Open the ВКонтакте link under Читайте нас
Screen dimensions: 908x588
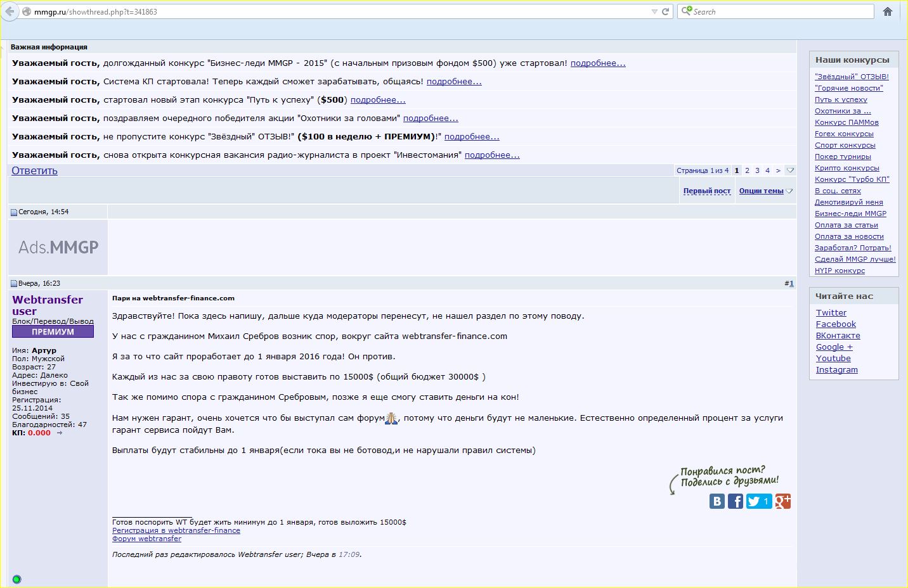[838, 336]
